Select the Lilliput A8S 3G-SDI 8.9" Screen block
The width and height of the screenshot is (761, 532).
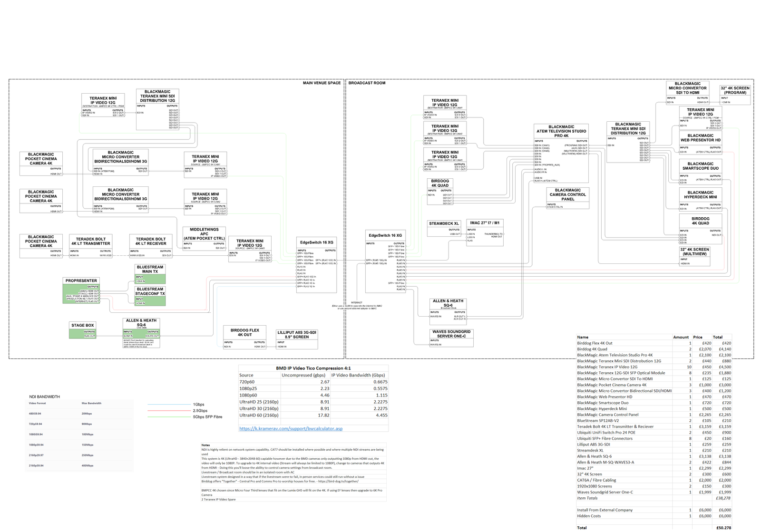tap(297, 340)
